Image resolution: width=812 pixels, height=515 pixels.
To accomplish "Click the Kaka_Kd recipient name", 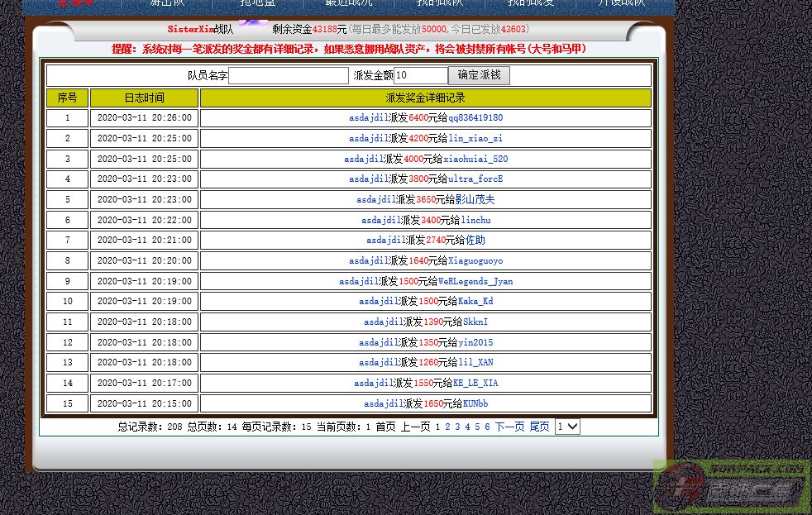I will click(475, 302).
